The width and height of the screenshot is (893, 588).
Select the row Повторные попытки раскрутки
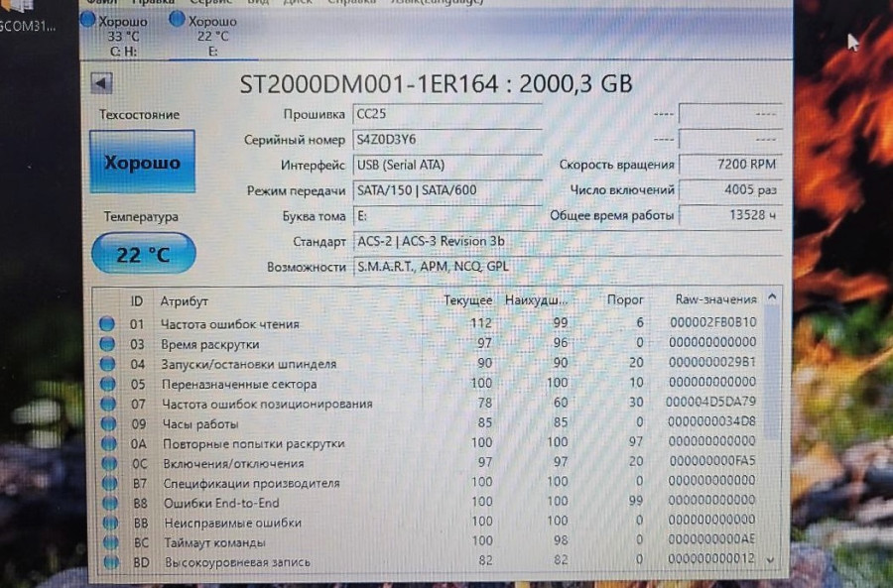click(x=429, y=443)
